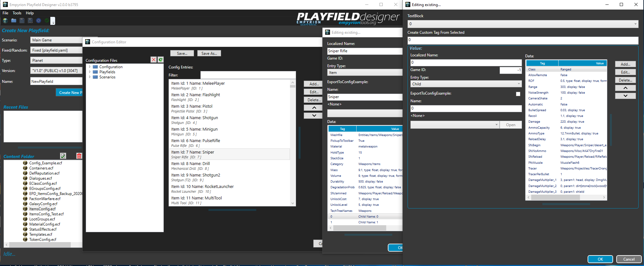Viewport: 644px width, 266px height.
Task: Click the Cancel button at bottom right
Action: [629, 259]
